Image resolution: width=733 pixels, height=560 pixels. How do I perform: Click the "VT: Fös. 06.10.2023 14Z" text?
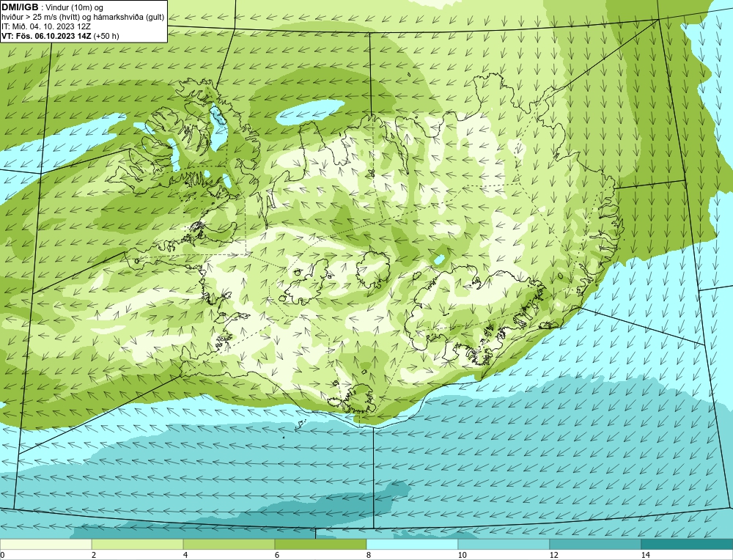46,36
